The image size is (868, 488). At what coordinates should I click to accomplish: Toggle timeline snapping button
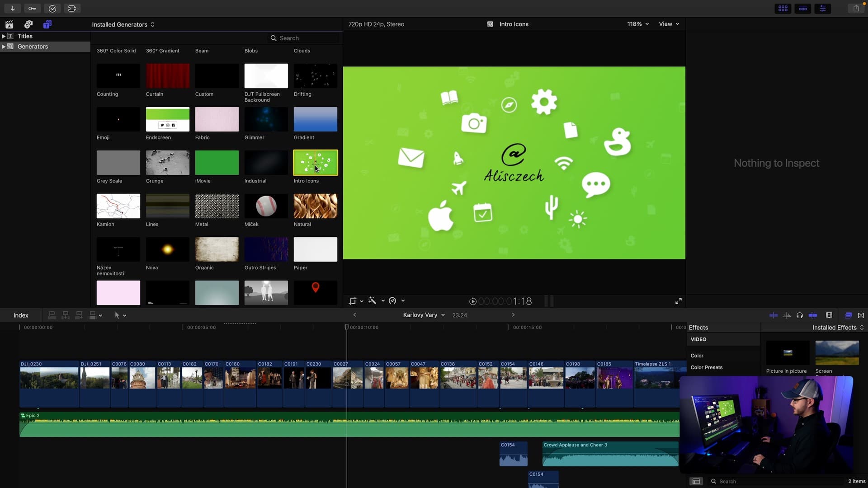point(812,315)
